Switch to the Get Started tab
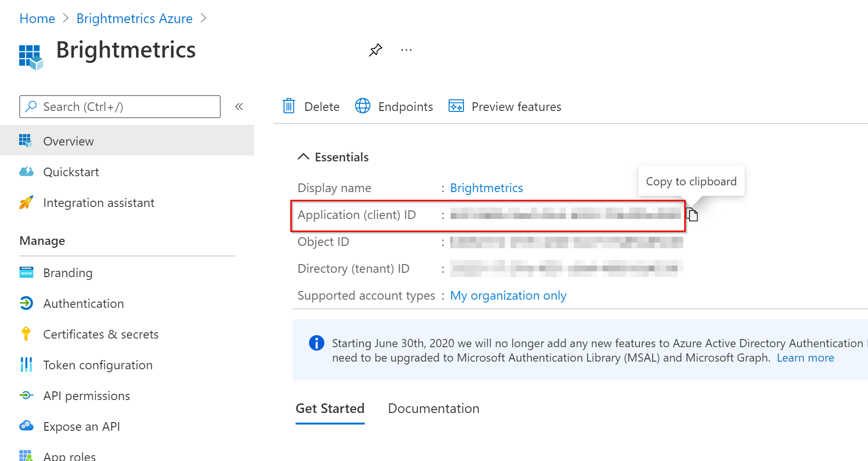Viewport: 868px width, 461px height. (x=330, y=409)
